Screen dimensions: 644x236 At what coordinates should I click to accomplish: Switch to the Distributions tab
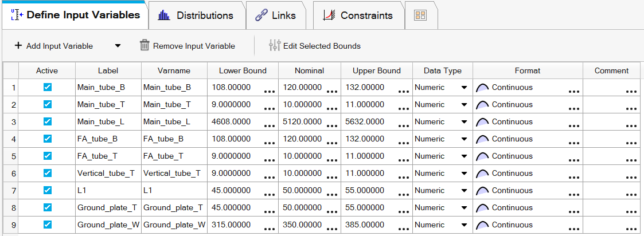pyautogui.click(x=196, y=15)
